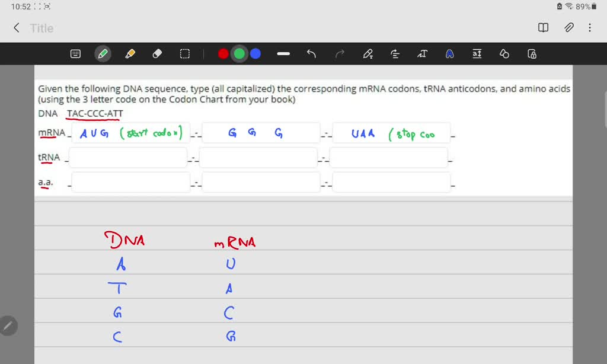Activate the lasso selection tool
Screen dimensions: 607x364
pyautogui.click(x=184, y=53)
